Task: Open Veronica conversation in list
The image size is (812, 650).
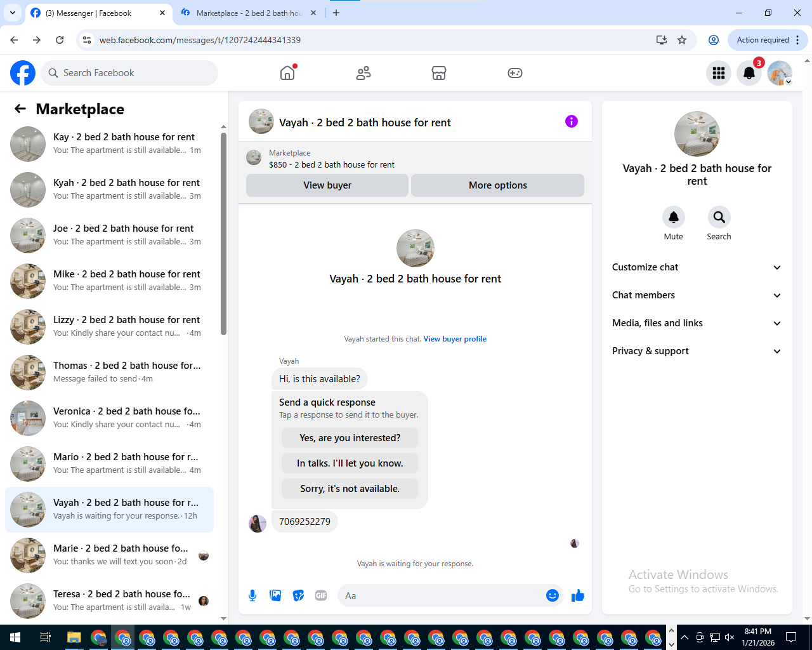Action: (109, 418)
